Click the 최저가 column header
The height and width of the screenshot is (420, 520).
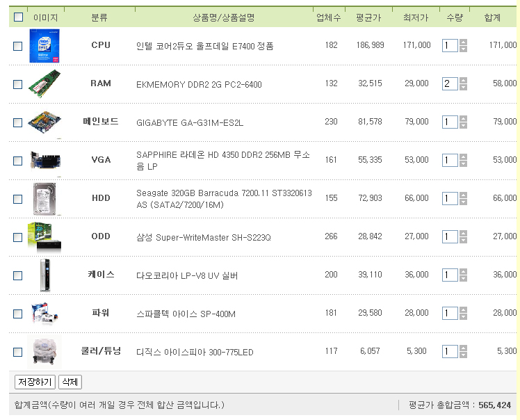[416, 17]
